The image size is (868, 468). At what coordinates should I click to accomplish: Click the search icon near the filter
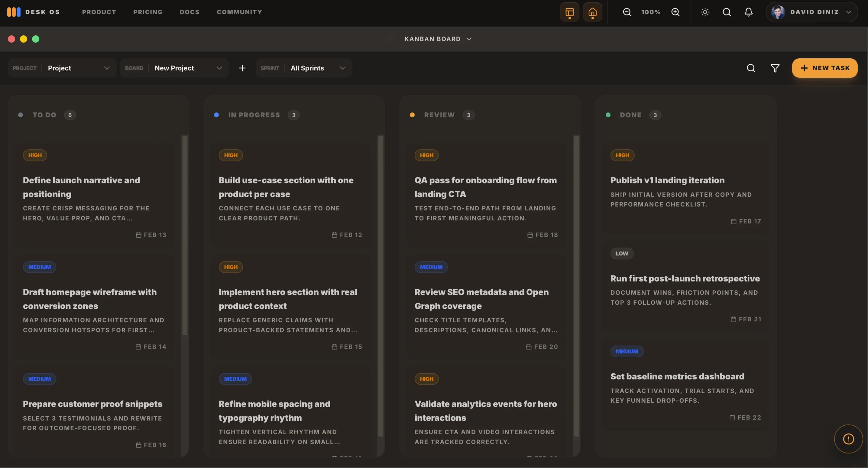coord(751,68)
